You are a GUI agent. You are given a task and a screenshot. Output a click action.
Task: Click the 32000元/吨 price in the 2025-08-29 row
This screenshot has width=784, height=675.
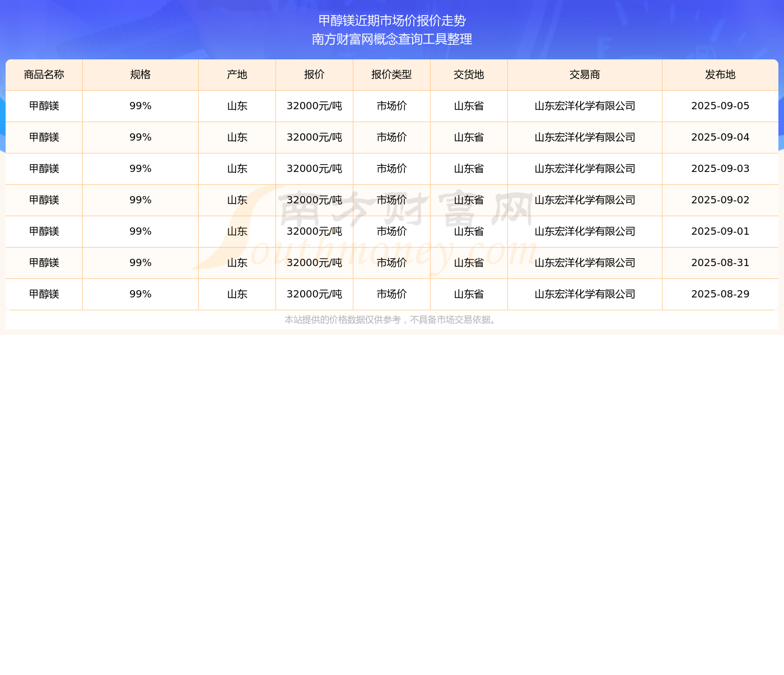coord(314,295)
